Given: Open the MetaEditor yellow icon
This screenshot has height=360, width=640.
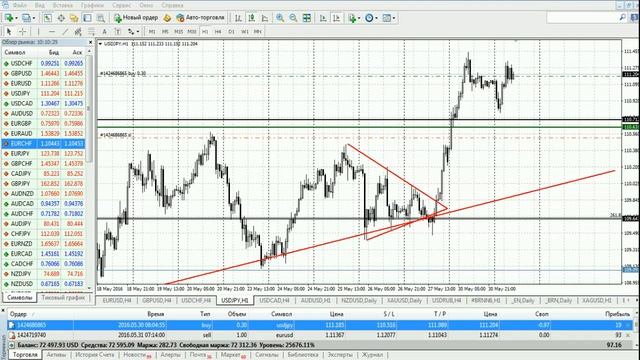Looking at the screenshot, I should point(167,18).
